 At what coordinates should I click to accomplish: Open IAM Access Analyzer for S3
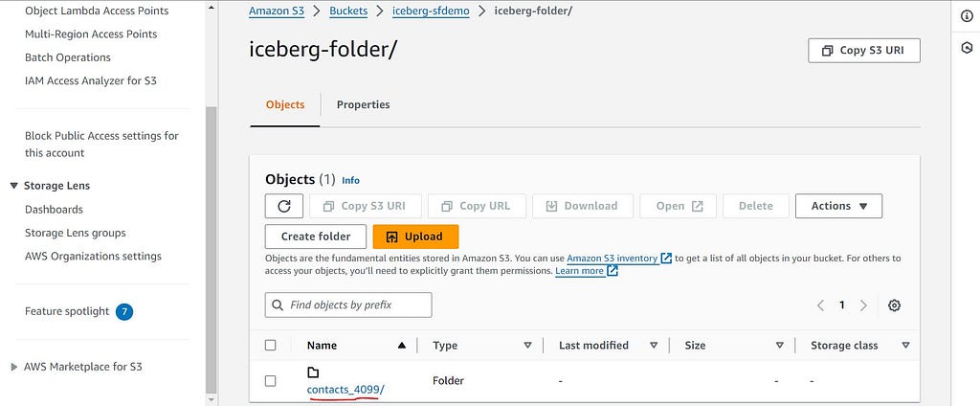tap(91, 80)
